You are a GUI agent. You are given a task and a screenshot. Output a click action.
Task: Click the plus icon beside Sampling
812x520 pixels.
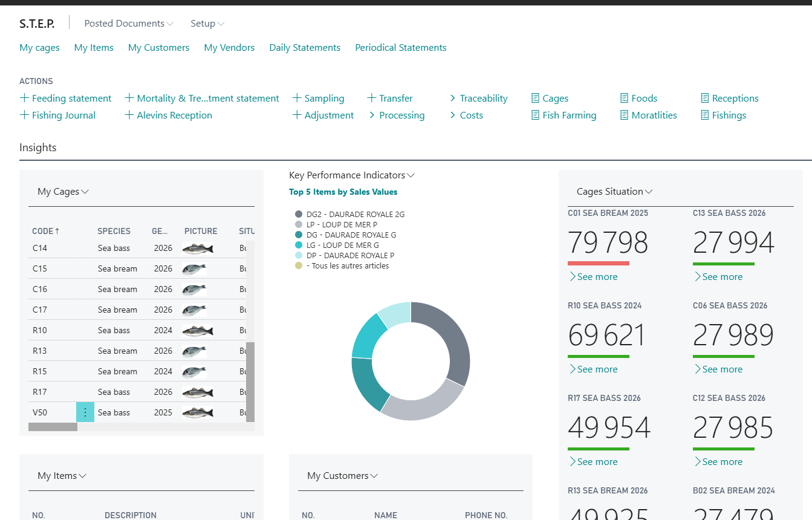pyautogui.click(x=297, y=98)
